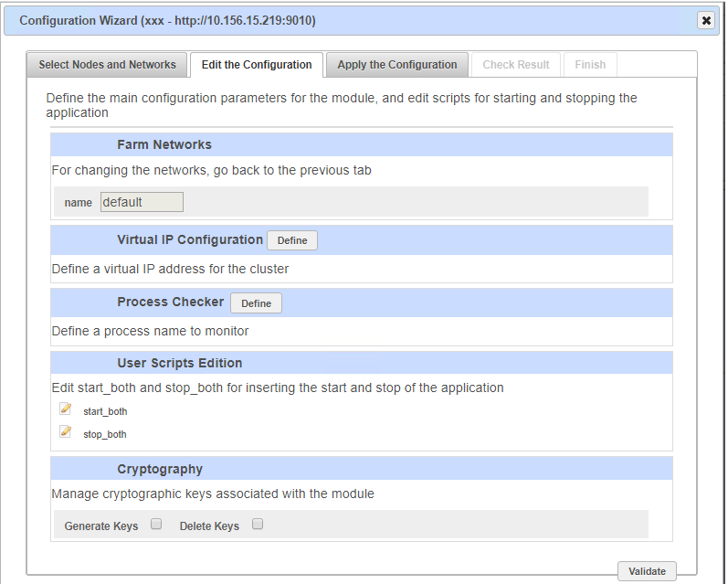
Task: Click the pencil icon beside stop_both
Action: pyautogui.click(x=65, y=432)
